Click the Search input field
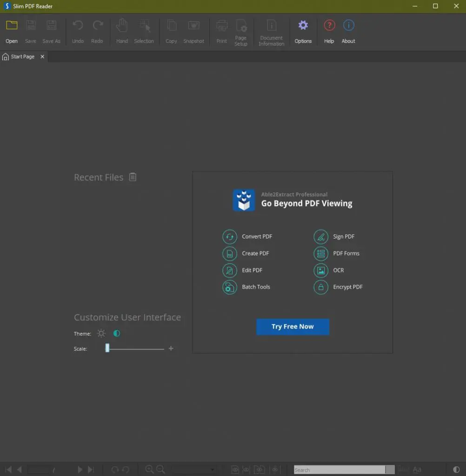466x476 pixels. tap(340, 469)
